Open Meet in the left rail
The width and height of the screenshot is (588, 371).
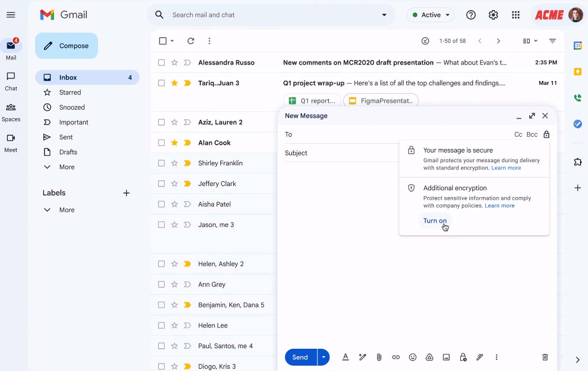click(11, 143)
